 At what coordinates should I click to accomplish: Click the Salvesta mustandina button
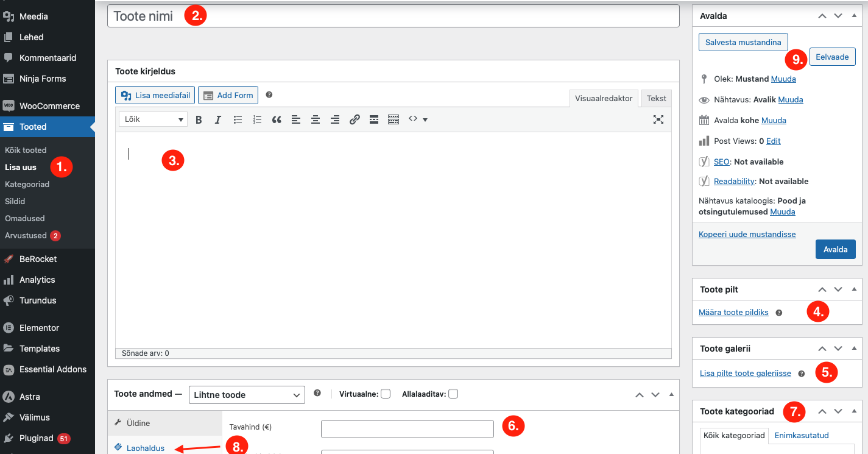743,42
